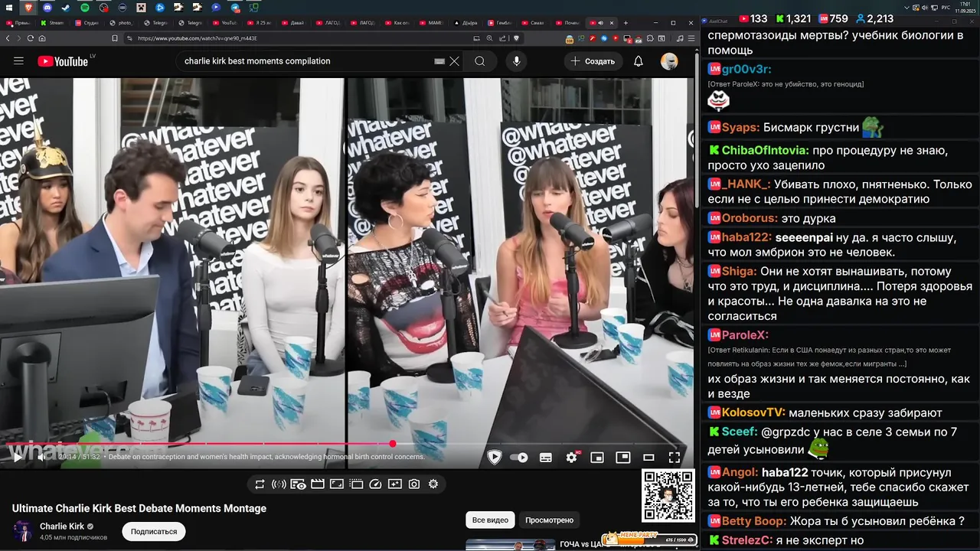Toggle subtitles in the video player

[x=546, y=458]
